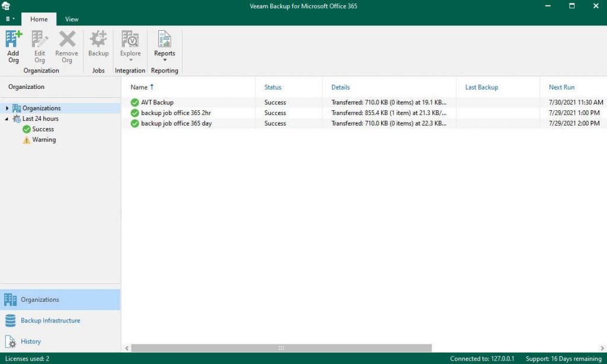Screen dimensions: 607x364
Task: Open the Reports dropdown arrow
Action: pyautogui.click(x=165, y=60)
